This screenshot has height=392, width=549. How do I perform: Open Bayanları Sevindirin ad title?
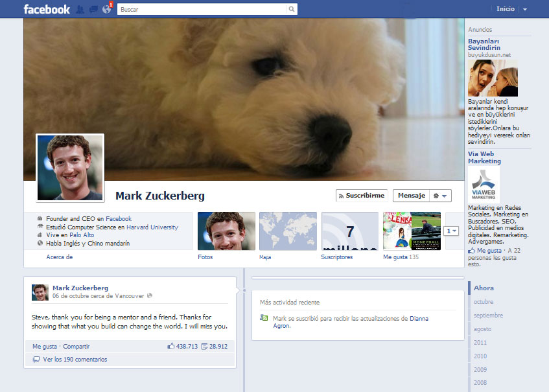[x=484, y=45]
